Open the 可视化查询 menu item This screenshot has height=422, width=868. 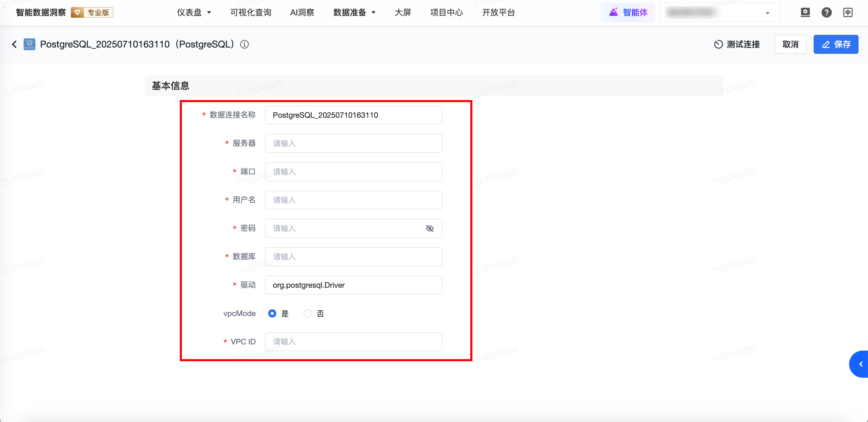tap(251, 12)
